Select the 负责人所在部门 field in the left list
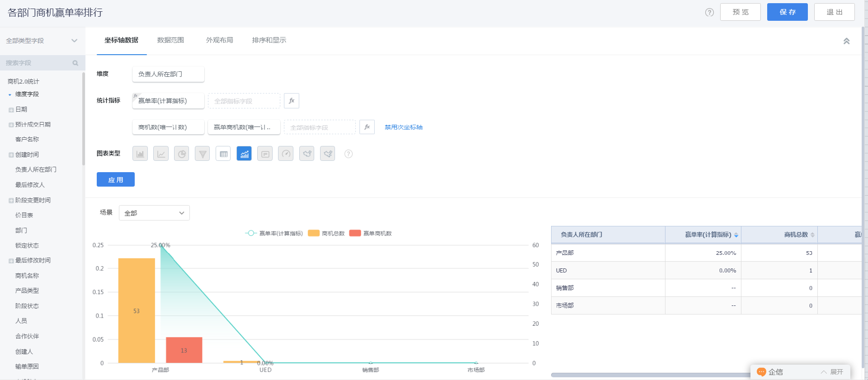 (36, 170)
